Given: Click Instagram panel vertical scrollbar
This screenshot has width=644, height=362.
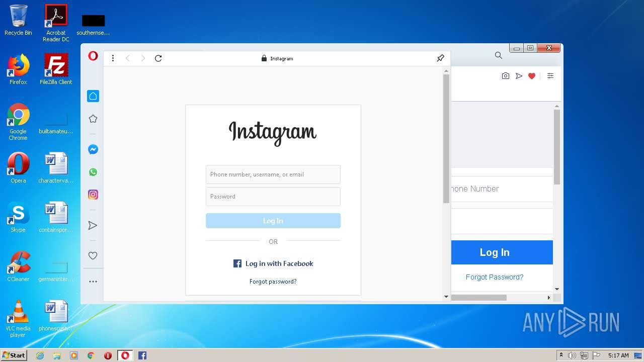Looking at the screenshot, I should point(446,139).
